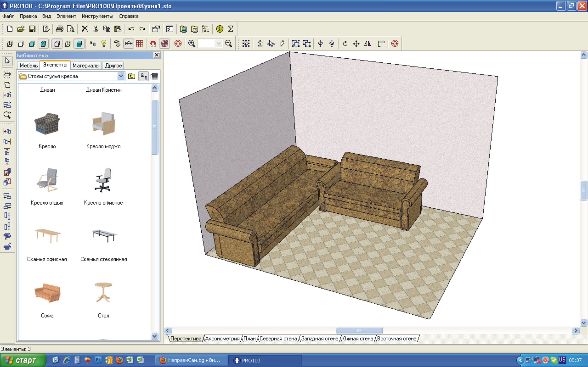Image resolution: width=588 pixels, height=367 pixels.
Task: Click the Undo arrow icon
Action: [x=131, y=29]
